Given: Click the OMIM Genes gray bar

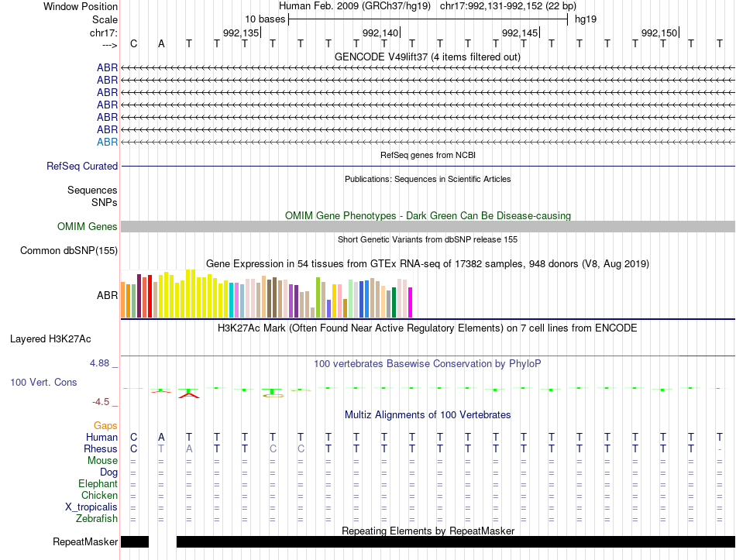Looking at the screenshot, I should point(428,227).
